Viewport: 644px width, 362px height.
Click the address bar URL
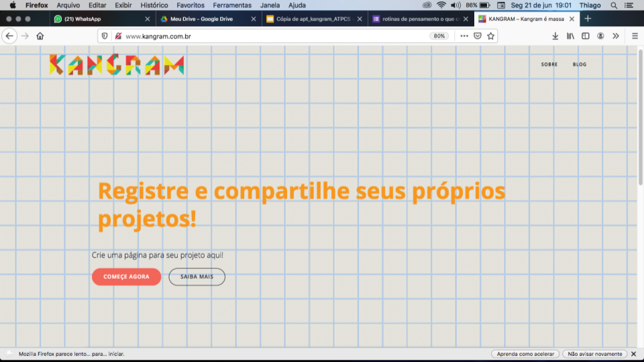[158, 36]
